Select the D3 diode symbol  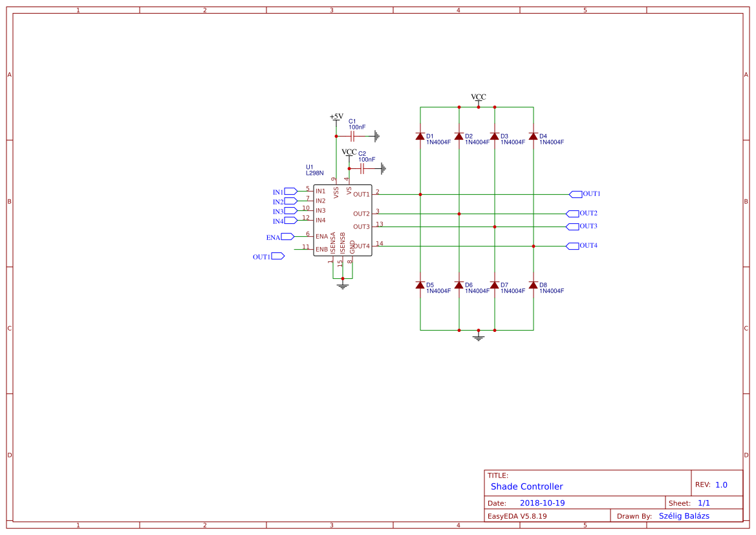(x=495, y=136)
